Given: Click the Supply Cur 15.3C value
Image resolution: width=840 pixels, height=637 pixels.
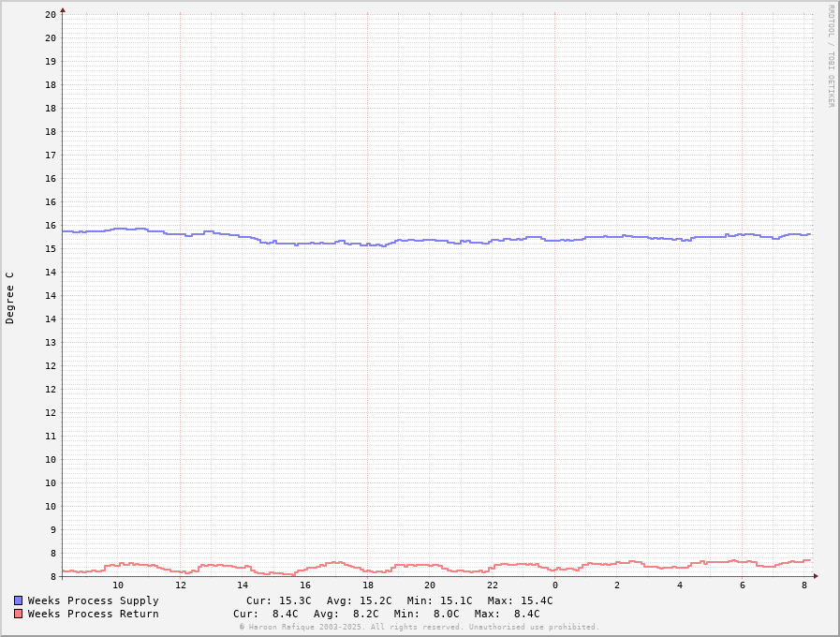Looking at the screenshot, I should pos(279,600).
